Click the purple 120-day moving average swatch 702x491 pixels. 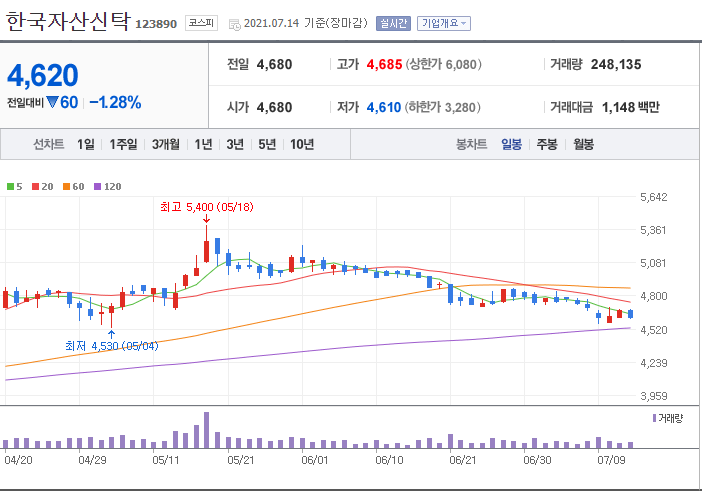(x=97, y=187)
